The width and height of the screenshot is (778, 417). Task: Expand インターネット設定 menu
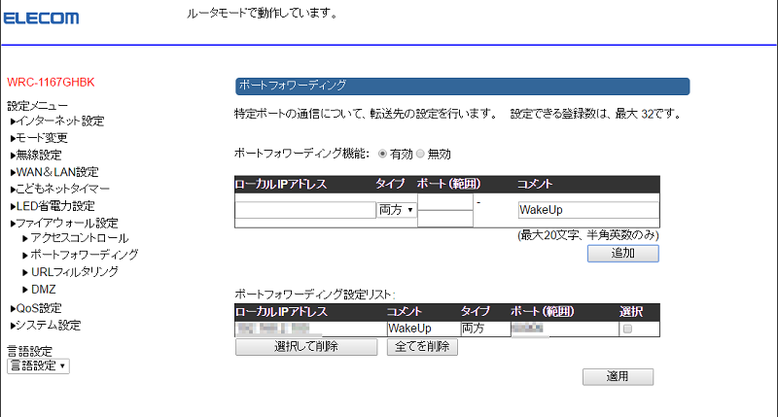click(58, 121)
